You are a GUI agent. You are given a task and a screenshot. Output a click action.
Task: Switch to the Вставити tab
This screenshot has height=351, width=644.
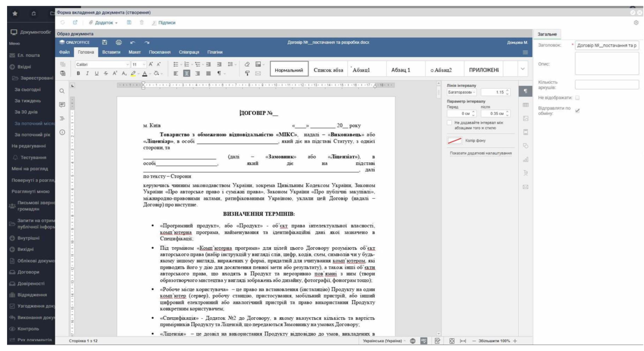111,52
